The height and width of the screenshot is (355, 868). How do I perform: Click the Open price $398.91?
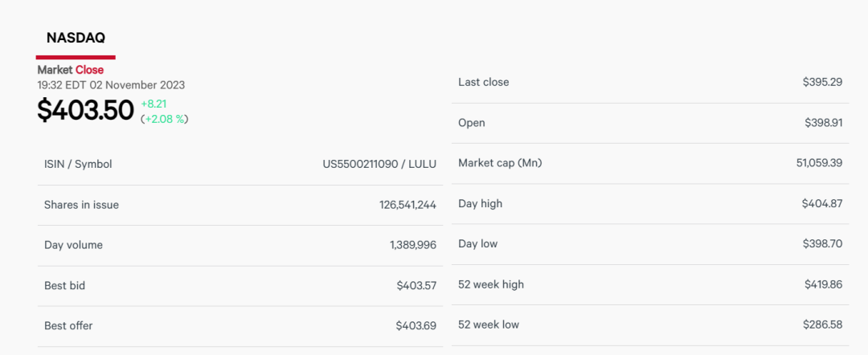[824, 123]
